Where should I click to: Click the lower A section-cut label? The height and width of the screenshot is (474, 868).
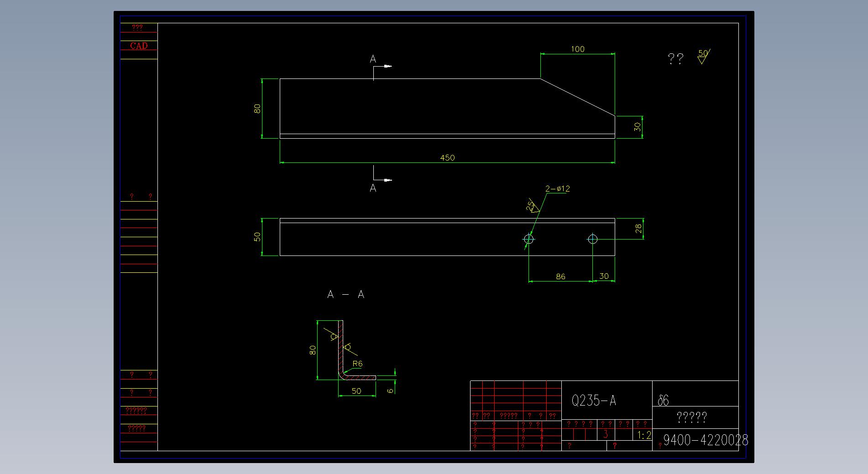[373, 188]
